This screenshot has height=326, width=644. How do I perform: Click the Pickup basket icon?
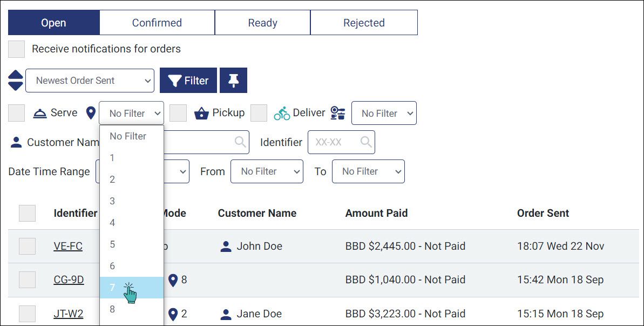201,113
